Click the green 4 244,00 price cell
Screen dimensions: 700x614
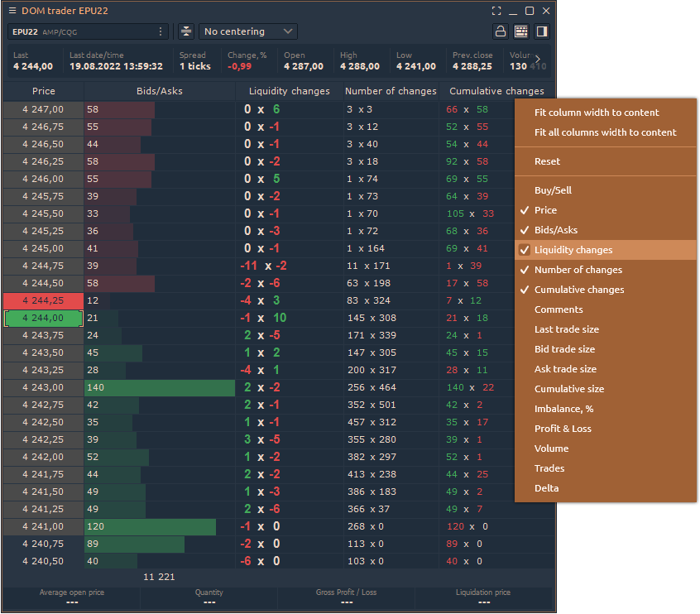(x=43, y=318)
